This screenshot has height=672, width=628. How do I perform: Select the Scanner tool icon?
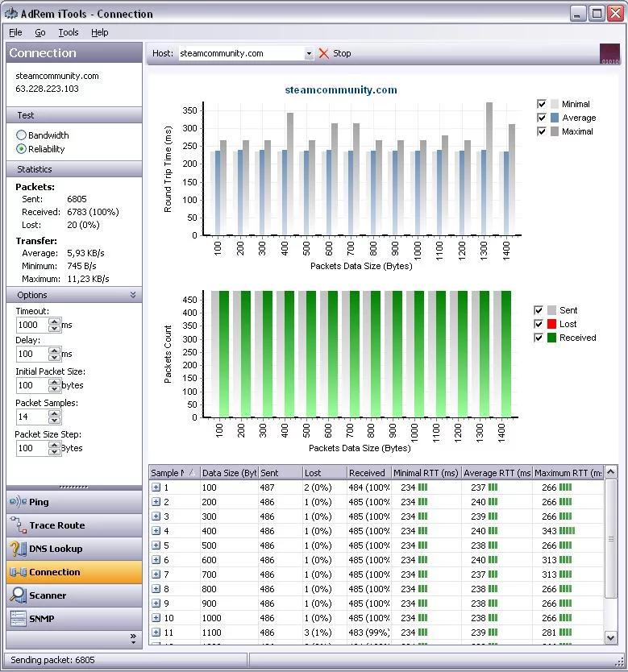[x=17, y=595]
